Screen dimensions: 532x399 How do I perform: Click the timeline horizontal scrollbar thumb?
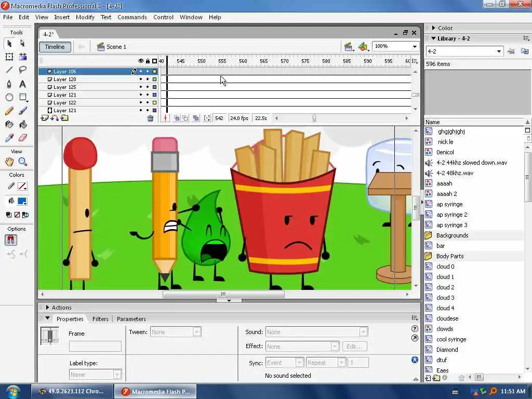[314, 118]
